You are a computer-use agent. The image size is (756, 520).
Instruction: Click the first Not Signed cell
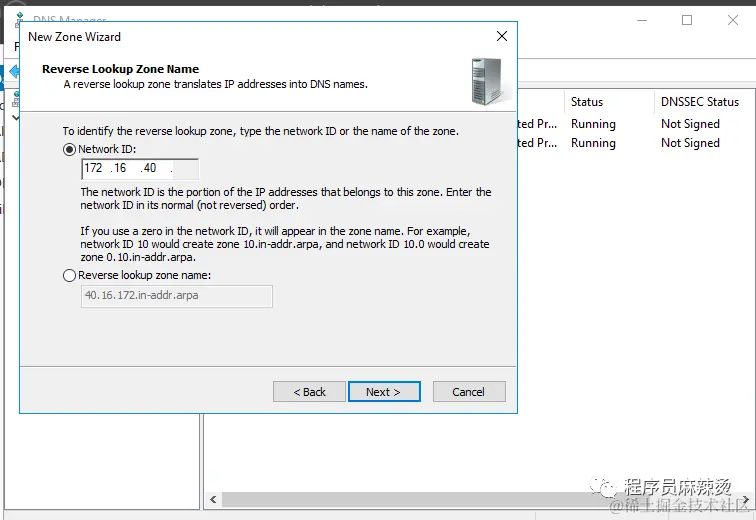tap(690, 124)
